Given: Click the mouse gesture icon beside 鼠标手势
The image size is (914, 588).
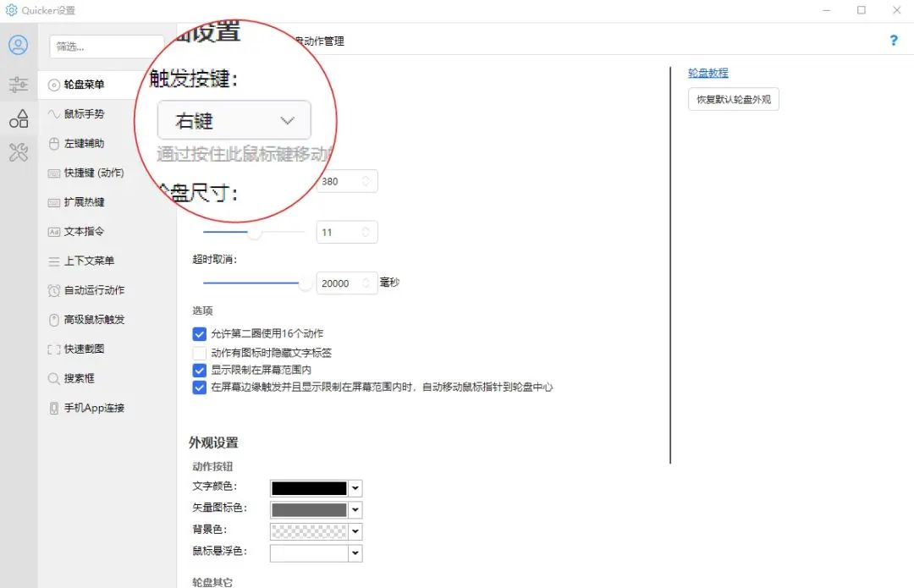Looking at the screenshot, I should pos(53,113).
